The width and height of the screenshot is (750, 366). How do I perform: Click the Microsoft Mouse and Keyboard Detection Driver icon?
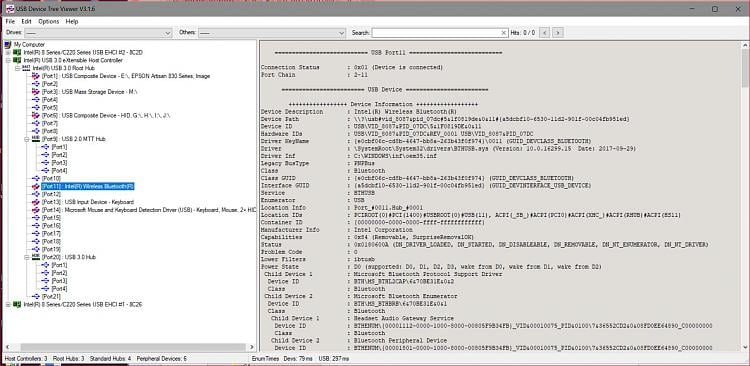36,210
